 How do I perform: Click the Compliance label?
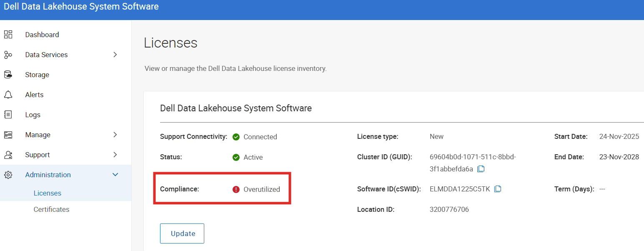(180, 189)
